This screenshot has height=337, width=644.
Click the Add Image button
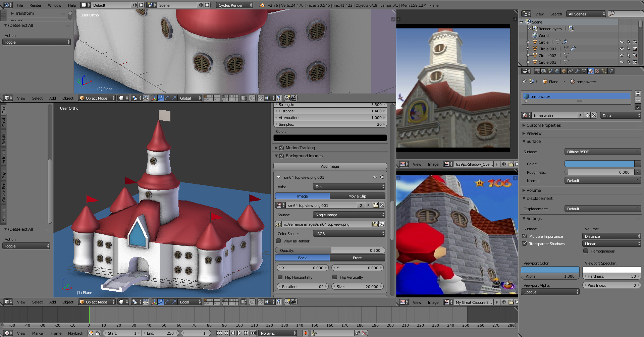coord(330,166)
